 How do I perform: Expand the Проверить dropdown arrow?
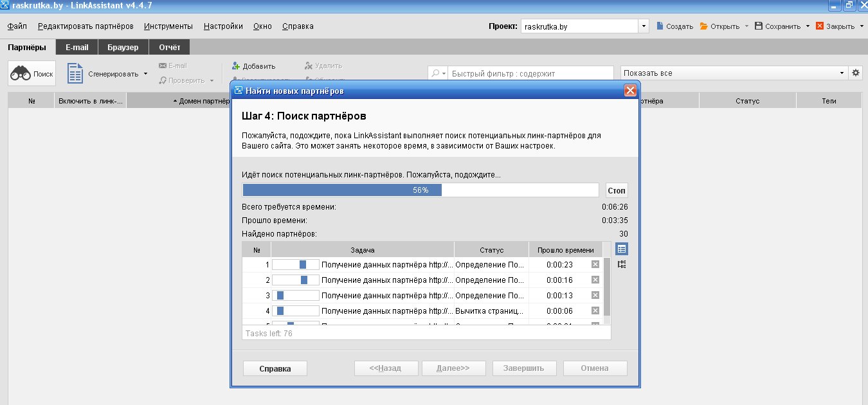pos(212,81)
